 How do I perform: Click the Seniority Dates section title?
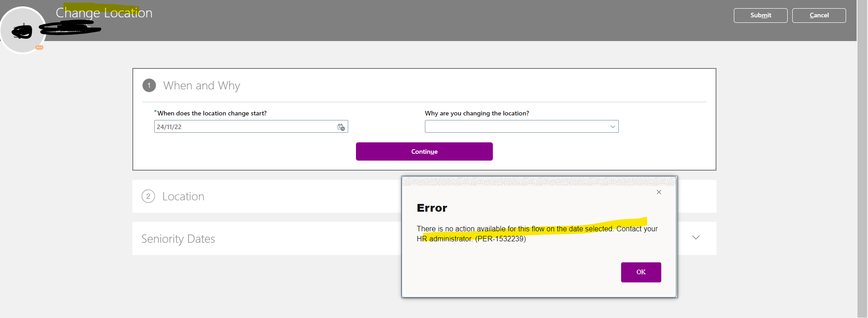(178, 239)
